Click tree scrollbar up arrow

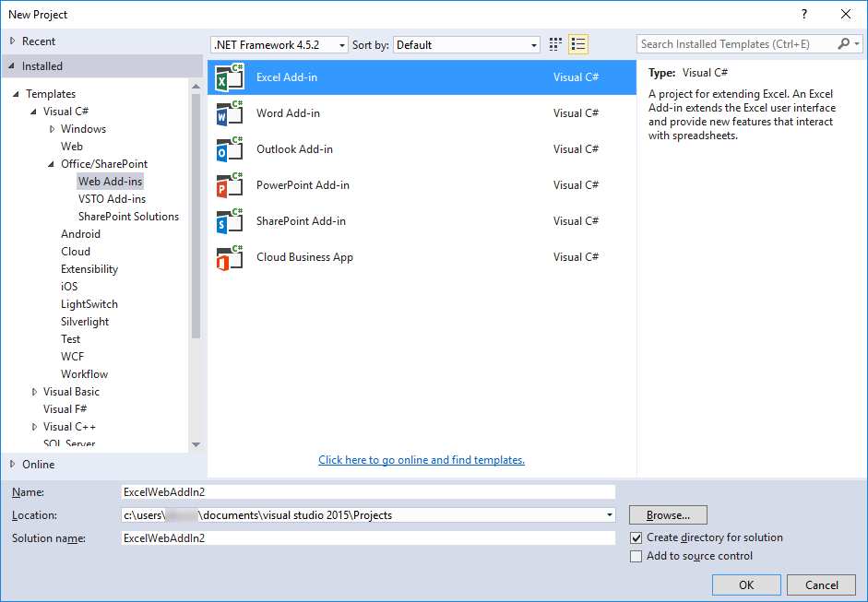tap(196, 87)
